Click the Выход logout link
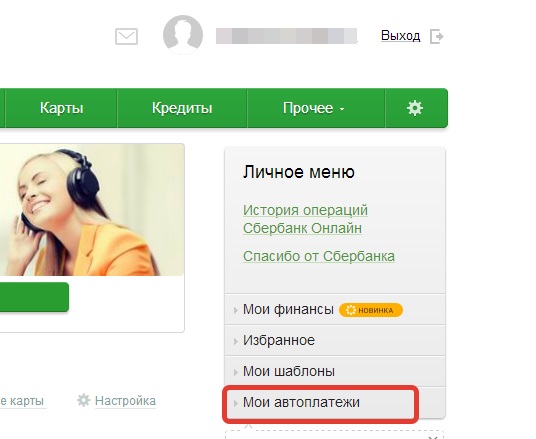The image size is (536, 439). pos(401,36)
